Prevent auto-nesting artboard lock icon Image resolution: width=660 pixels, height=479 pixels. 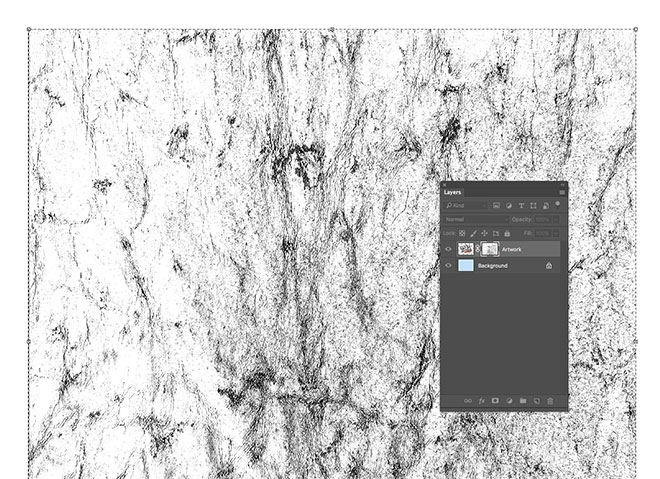coord(496,233)
